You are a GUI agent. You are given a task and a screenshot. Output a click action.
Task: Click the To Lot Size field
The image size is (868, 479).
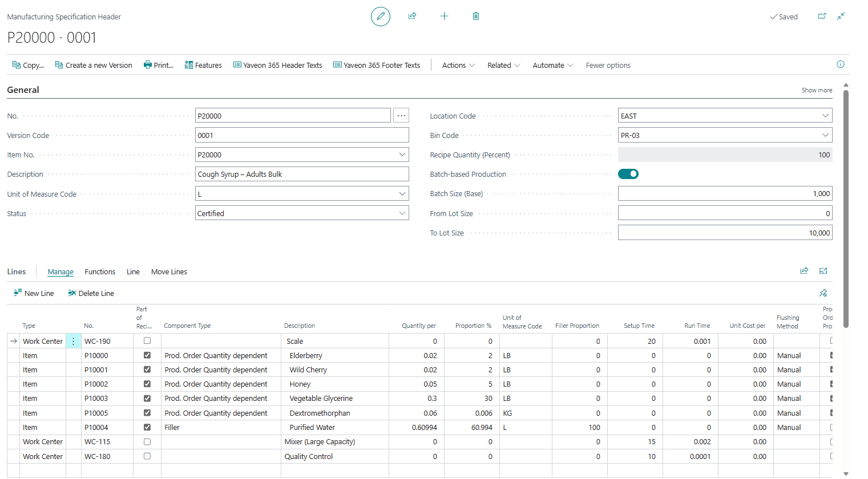[x=725, y=233]
